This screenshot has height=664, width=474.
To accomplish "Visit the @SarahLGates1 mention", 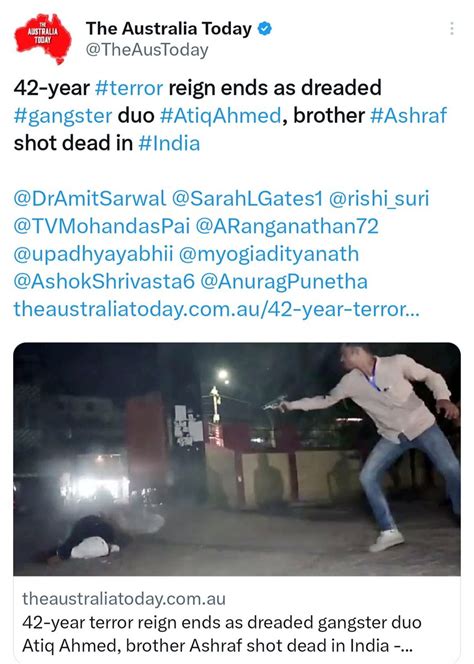I will pos(247,199).
